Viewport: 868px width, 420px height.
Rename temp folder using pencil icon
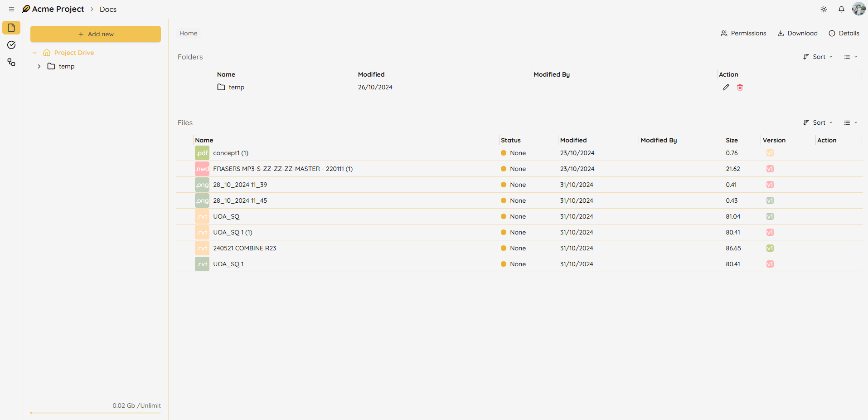[x=726, y=88]
